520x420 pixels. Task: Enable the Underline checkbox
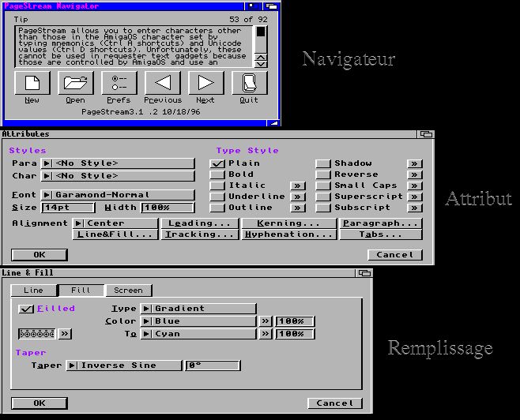pos(217,197)
